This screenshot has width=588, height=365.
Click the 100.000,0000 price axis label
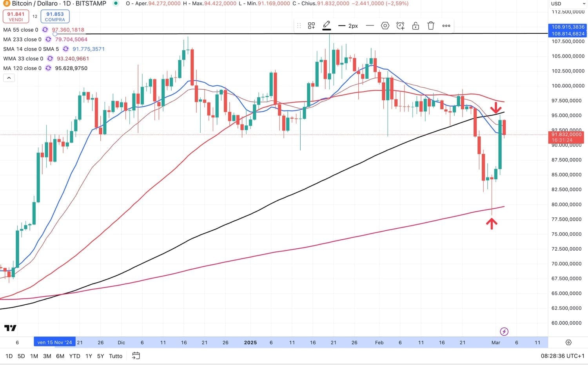[x=568, y=86]
